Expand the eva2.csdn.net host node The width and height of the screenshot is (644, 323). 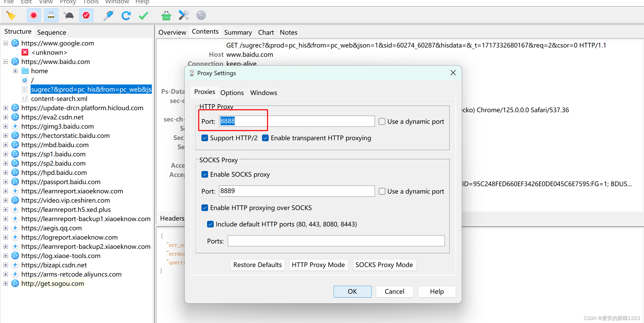6,117
